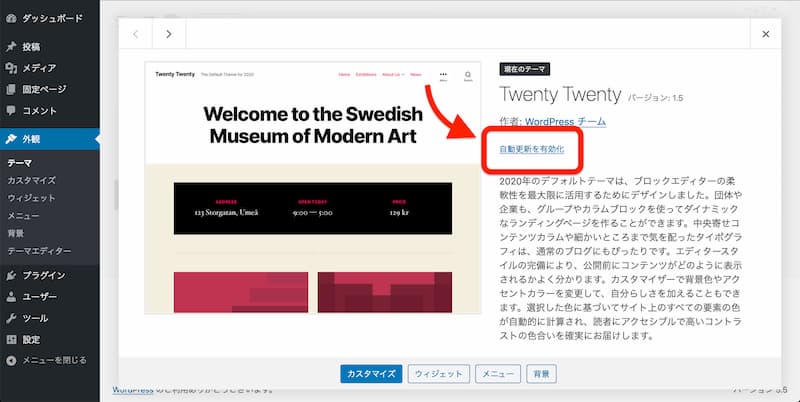Open the 外観 menu item

point(50,139)
